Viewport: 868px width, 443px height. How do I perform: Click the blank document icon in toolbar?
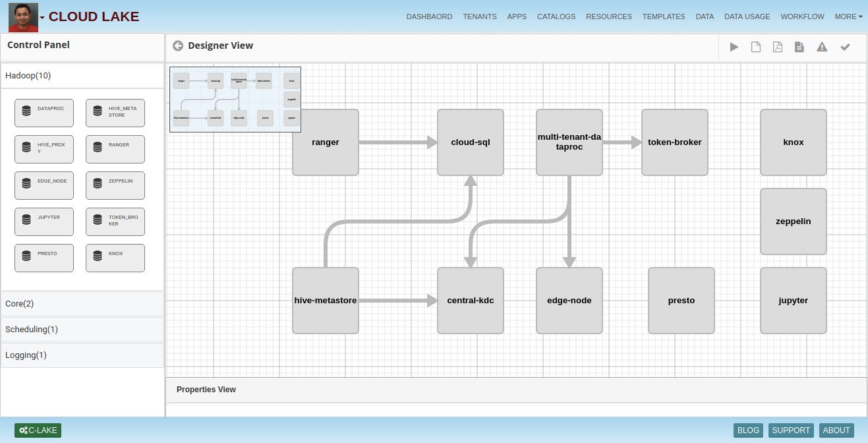[756, 47]
